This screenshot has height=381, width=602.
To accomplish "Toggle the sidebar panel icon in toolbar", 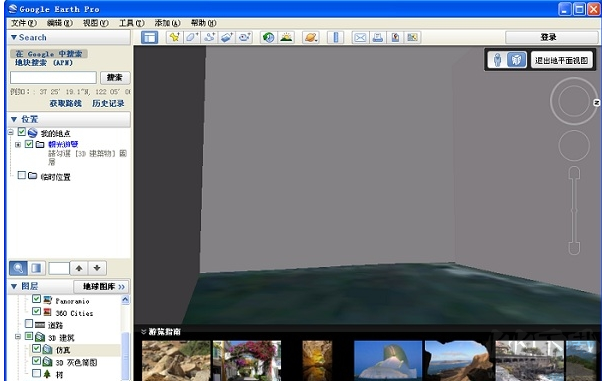I will point(149,37).
